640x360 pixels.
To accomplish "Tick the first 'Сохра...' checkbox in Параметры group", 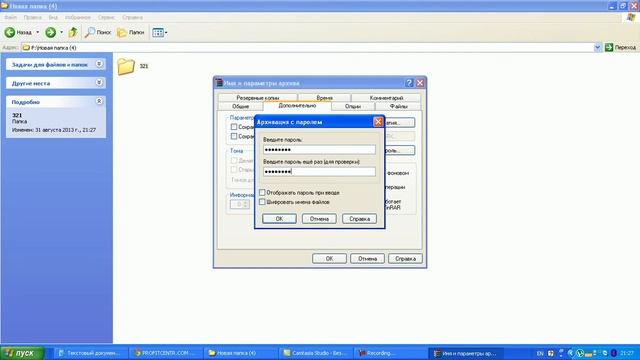I will point(234,127).
